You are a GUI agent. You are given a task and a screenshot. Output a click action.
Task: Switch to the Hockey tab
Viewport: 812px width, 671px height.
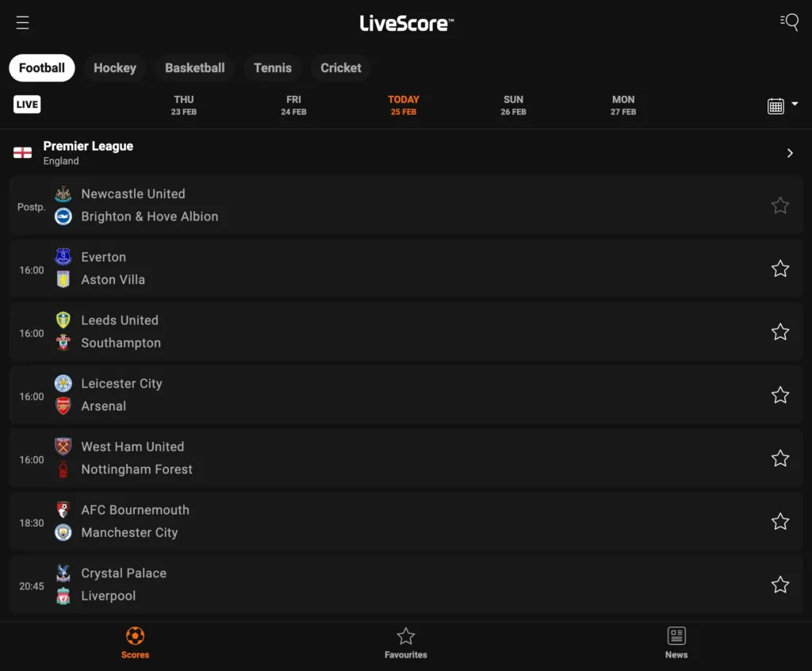115,68
